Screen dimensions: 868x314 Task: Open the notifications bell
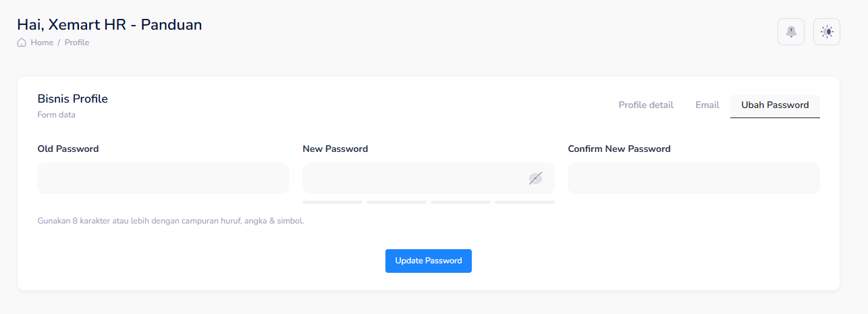coord(790,32)
